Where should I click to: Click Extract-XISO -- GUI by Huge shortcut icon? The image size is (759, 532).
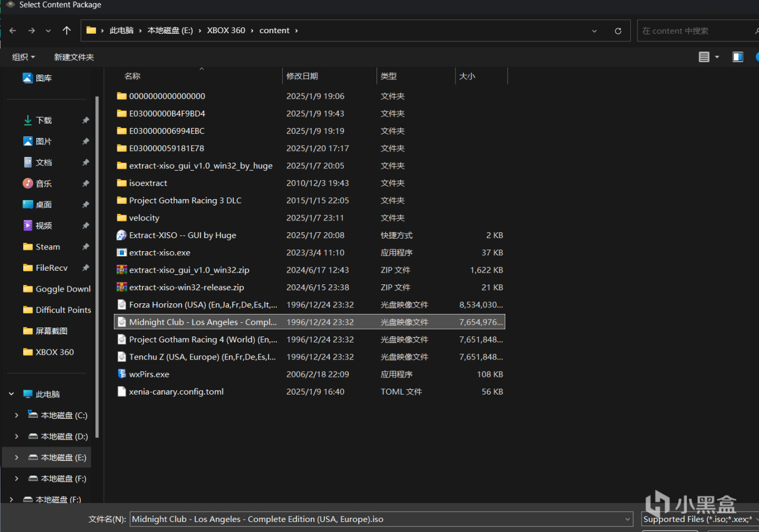(x=122, y=235)
